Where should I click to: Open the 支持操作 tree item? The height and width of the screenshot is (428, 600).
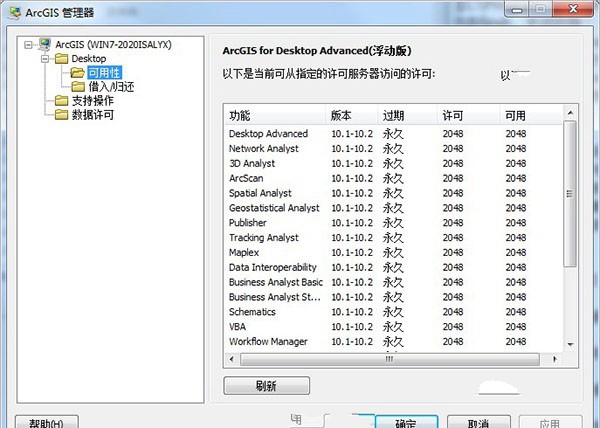click(x=93, y=101)
